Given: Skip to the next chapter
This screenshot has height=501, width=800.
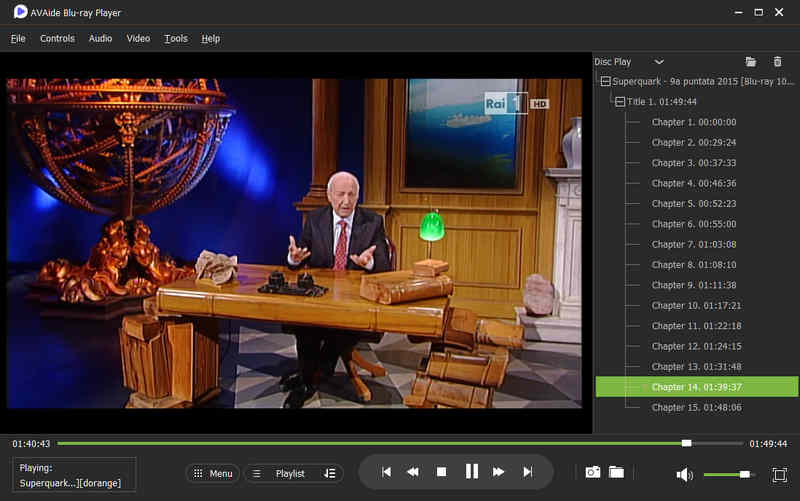Looking at the screenshot, I should coord(528,472).
